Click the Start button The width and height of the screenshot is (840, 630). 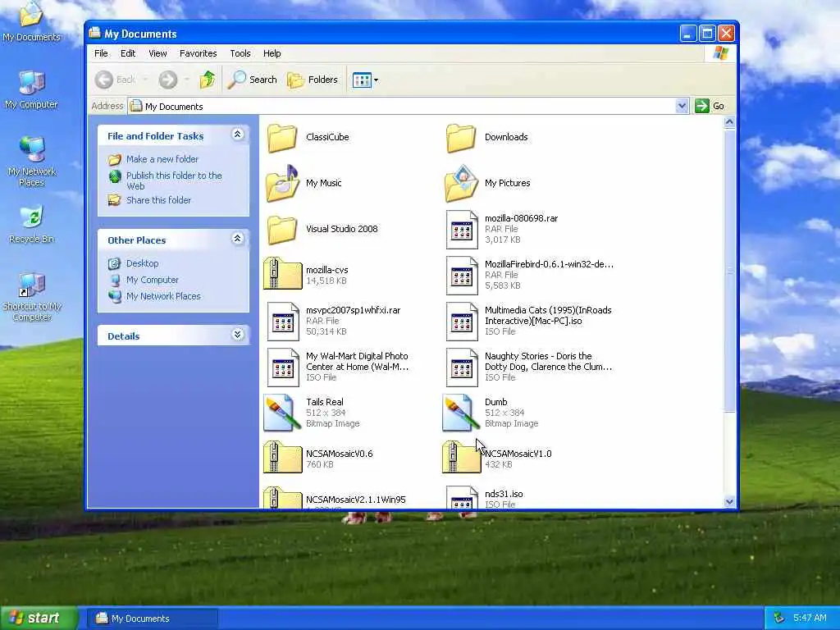(x=39, y=618)
